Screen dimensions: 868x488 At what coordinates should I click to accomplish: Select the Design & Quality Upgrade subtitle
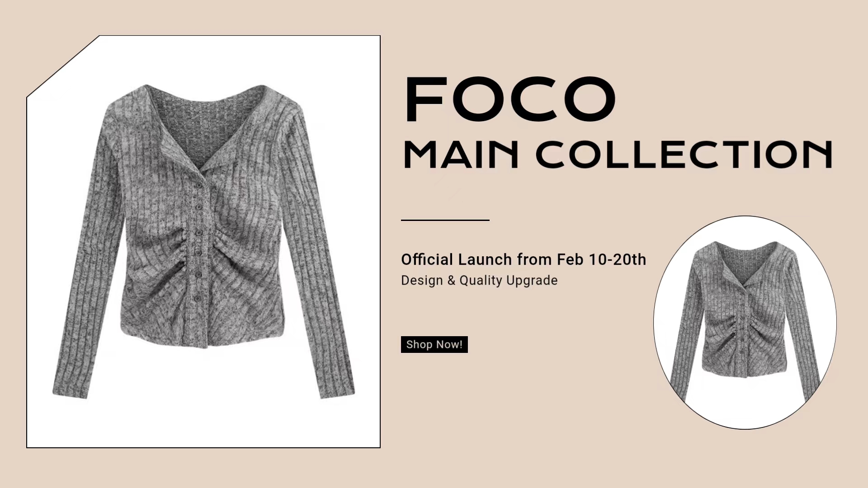(x=479, y=281)
